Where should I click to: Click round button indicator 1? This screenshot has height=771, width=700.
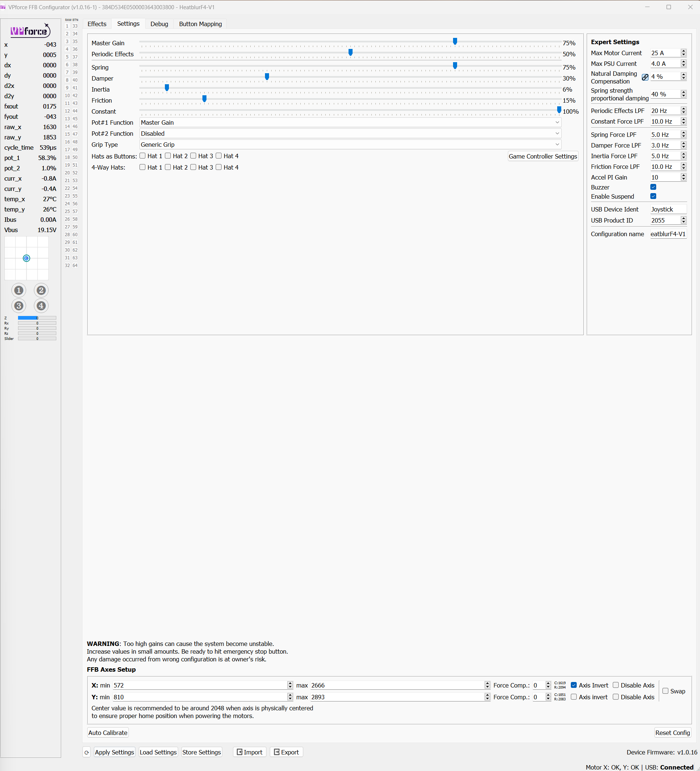(18, 290)
